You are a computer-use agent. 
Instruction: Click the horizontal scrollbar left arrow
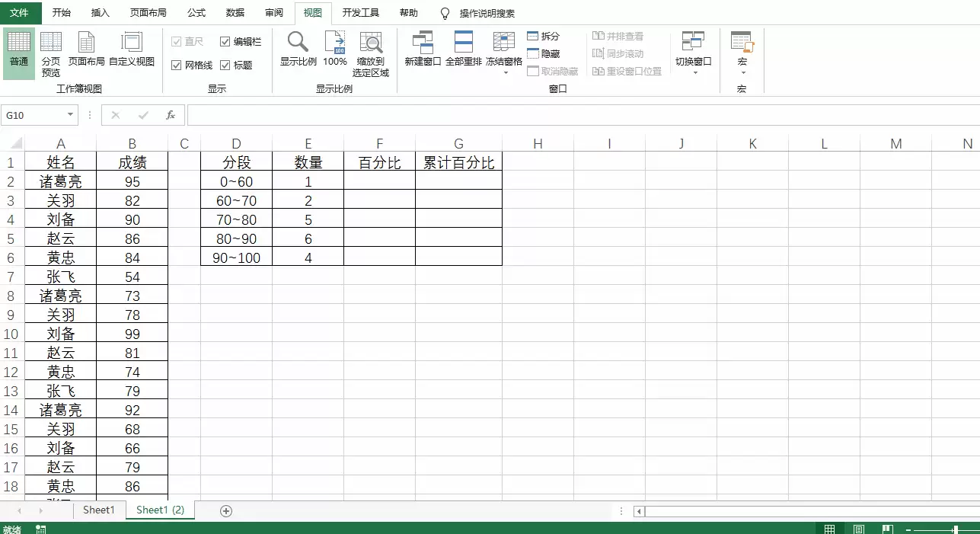coord(640,511)
